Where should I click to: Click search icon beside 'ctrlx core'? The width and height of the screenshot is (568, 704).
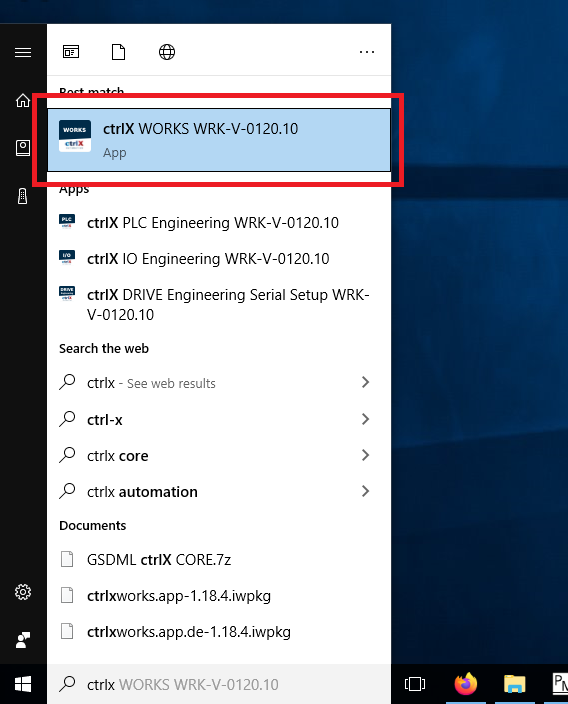67,455
